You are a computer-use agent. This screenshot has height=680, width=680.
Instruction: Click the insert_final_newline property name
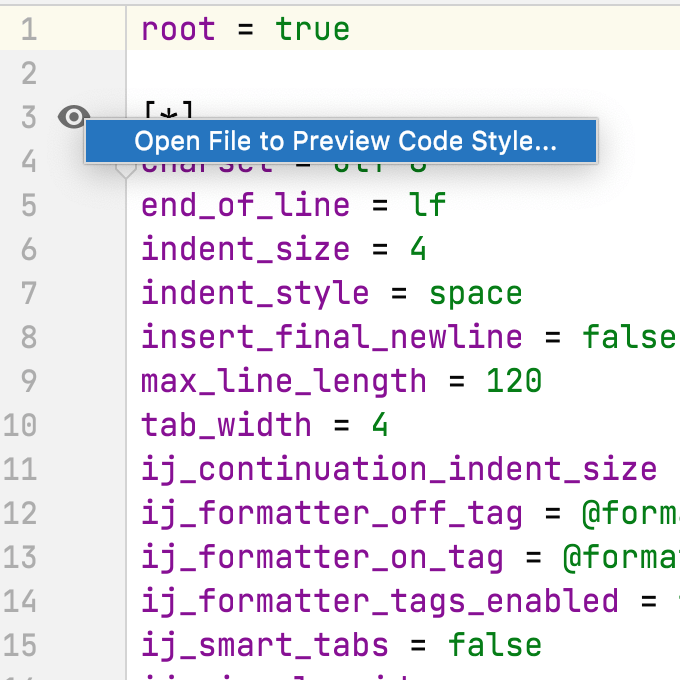pyautogui.click(x=331, y=337)
